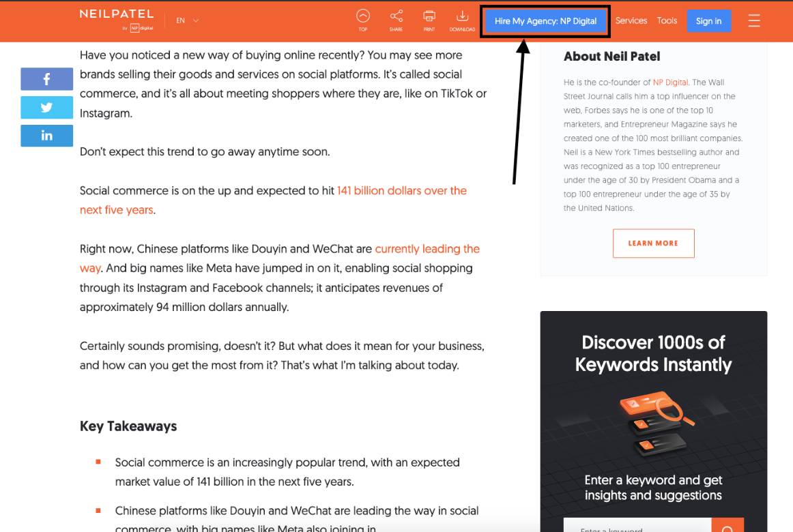This screenshot has width=793, height=532.
Task: Click the Download icon in header
Action: coord(462,20)
